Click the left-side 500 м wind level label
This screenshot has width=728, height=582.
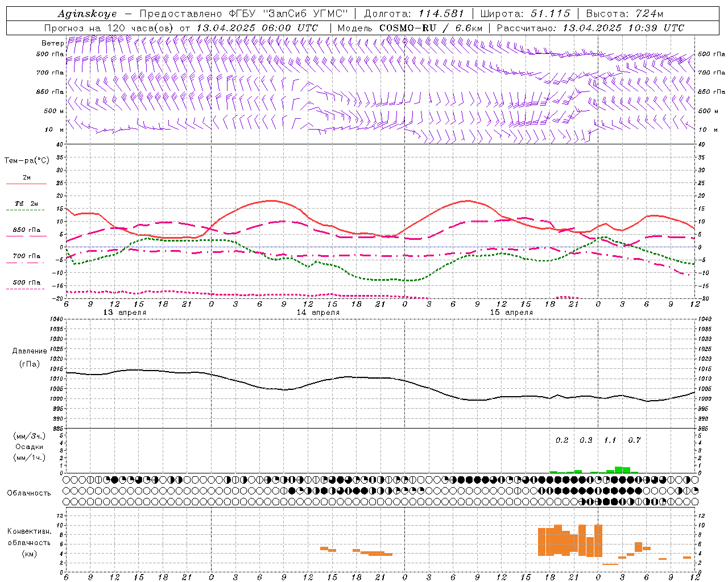click(x=54, y=111)
